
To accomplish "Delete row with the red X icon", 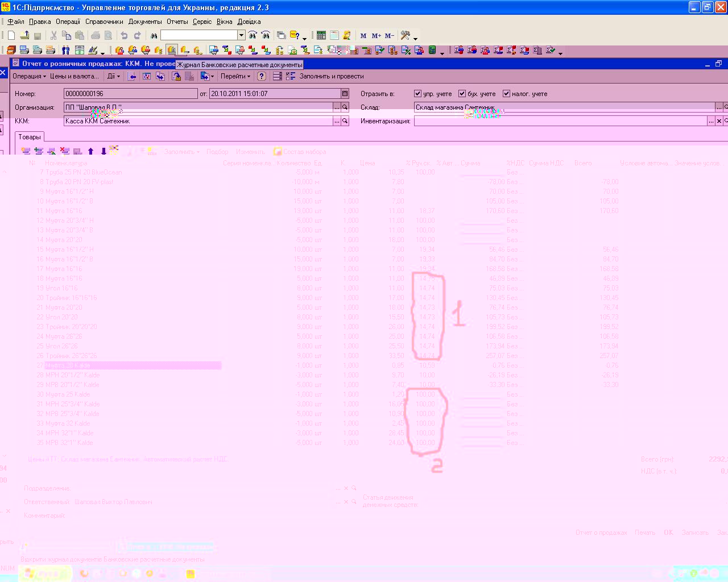I will [65, 151].
